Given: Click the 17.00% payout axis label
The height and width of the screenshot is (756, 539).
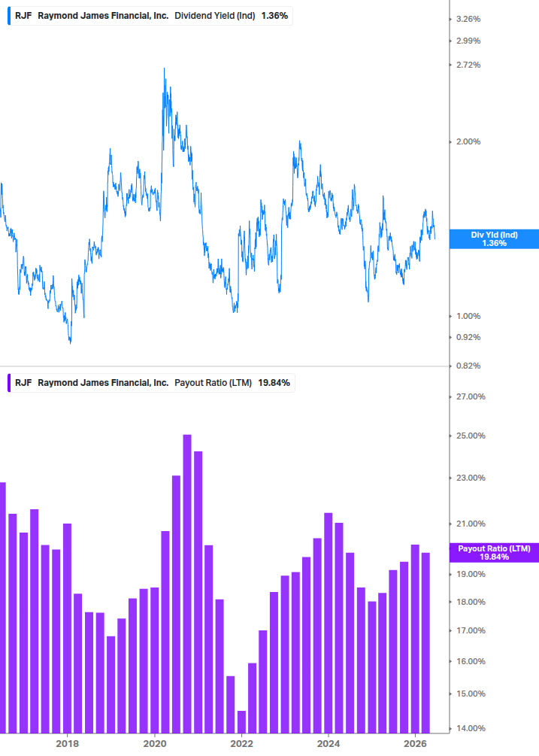Looking at the screenshot, I should pos(471,630).
